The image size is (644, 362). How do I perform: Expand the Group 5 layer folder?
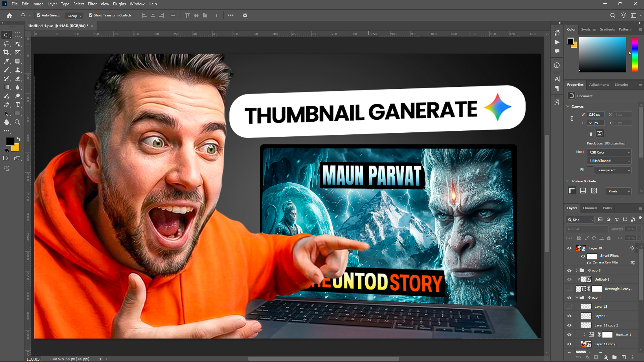point(577,270)
